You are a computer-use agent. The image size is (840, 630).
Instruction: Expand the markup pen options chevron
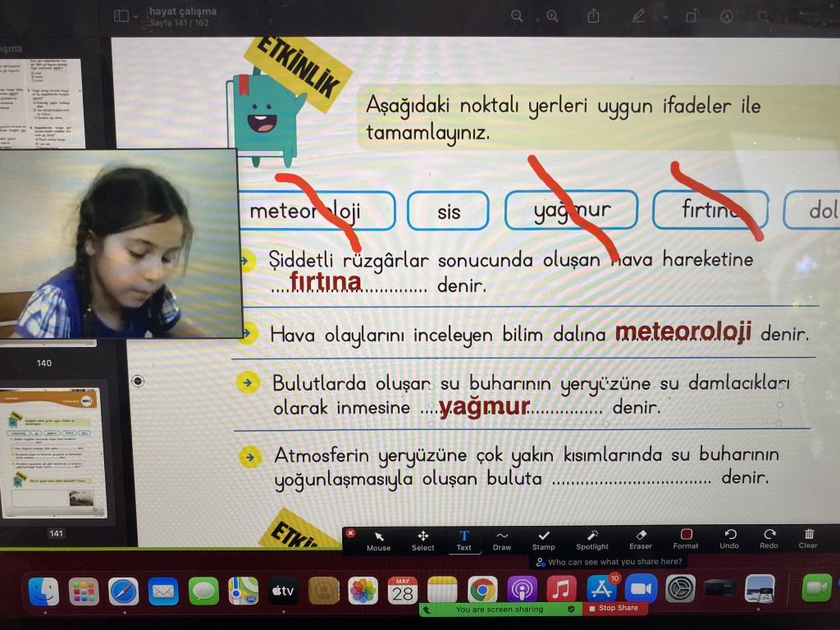pyautogui.click(x=664, y=17)
